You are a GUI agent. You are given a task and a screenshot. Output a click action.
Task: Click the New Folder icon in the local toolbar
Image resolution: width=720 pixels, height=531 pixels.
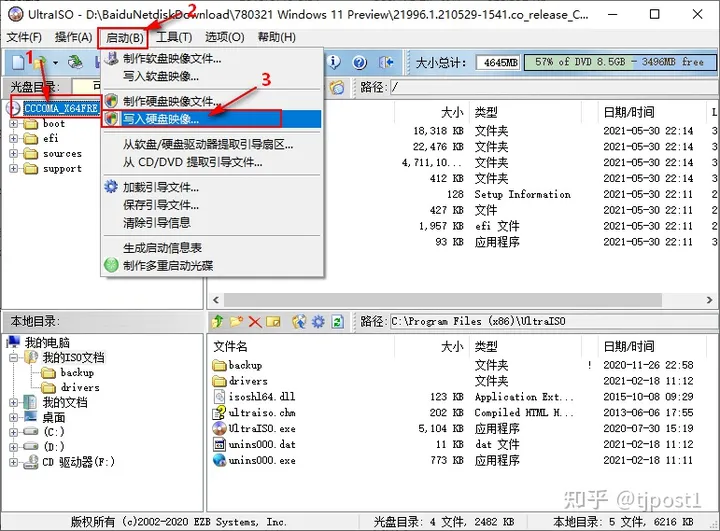(236, 322)
